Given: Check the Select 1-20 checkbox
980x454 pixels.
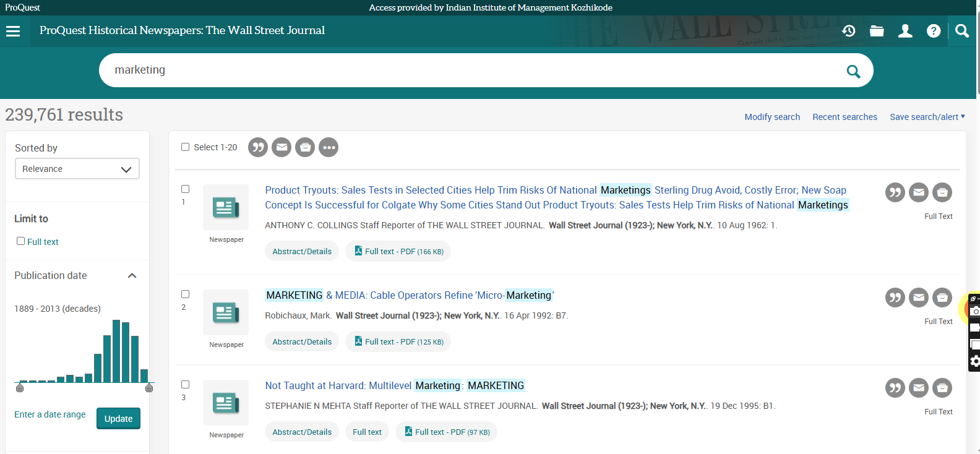Looking at the screenshot, I should (185, 147).
